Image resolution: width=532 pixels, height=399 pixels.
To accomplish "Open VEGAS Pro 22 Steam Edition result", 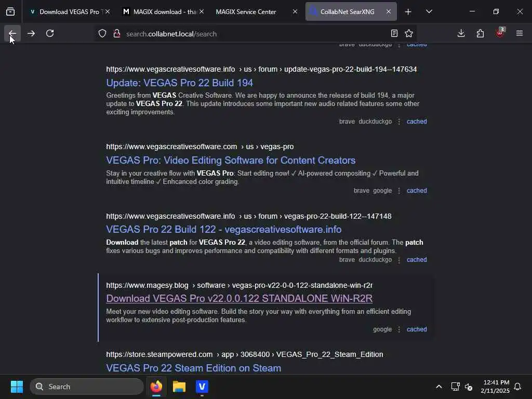I will 193,368.
